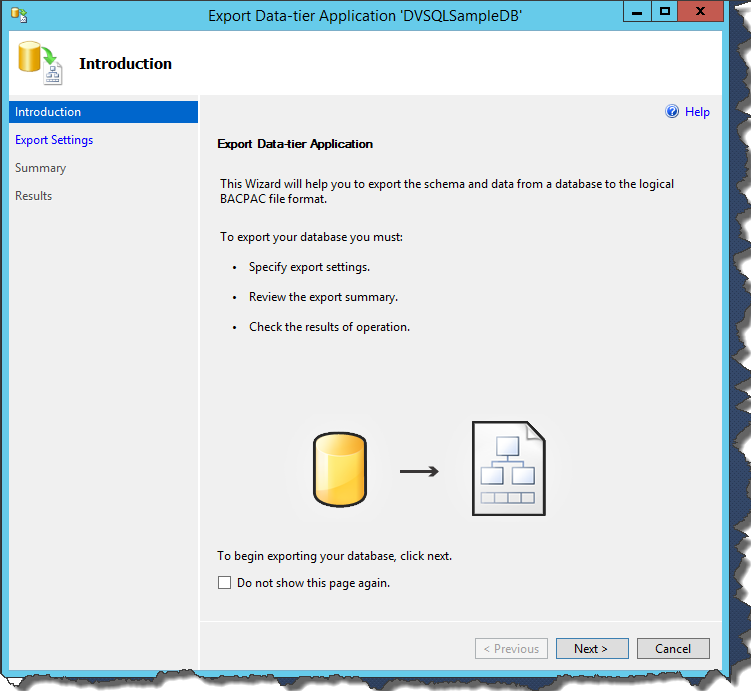Go to Export Settings step
Screen dimensions: 751x691
pyautogui.click(x=54, y=140)
